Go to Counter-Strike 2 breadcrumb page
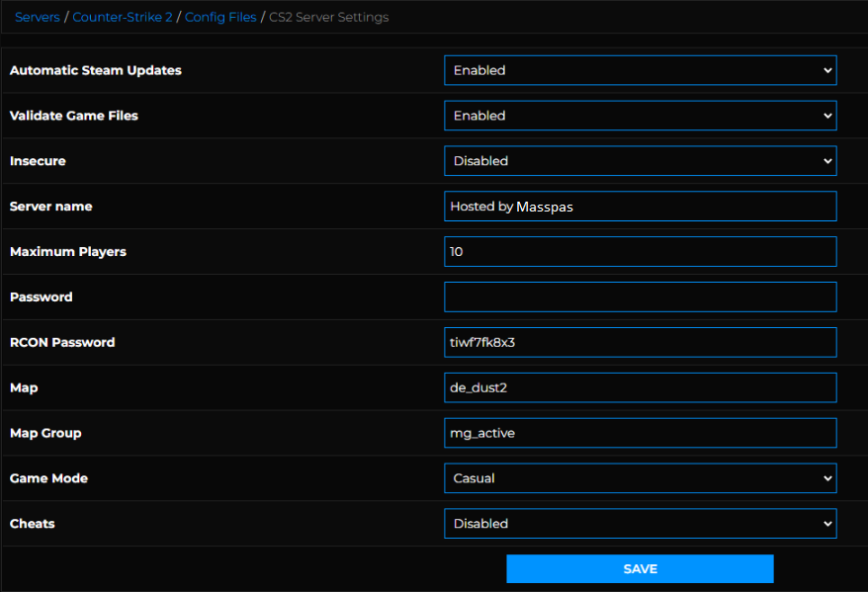Image resolution: width=868 pixels, height=592 pixels. (123, 17)
